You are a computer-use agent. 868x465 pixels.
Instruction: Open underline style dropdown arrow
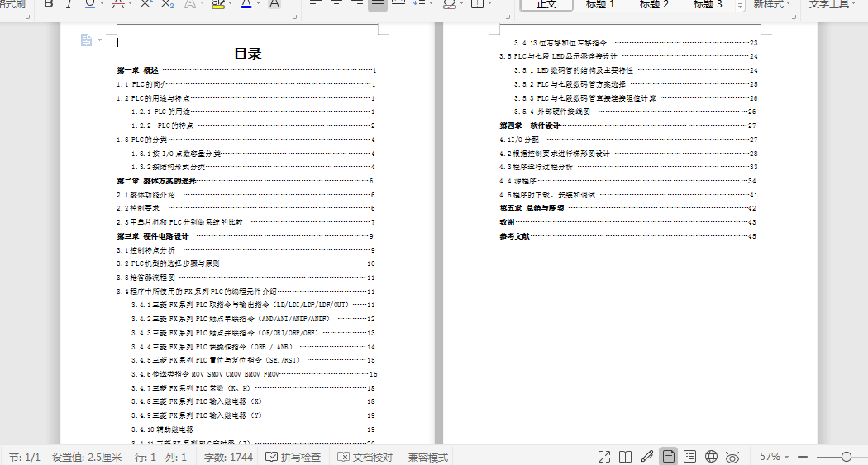tap(102, 4)
